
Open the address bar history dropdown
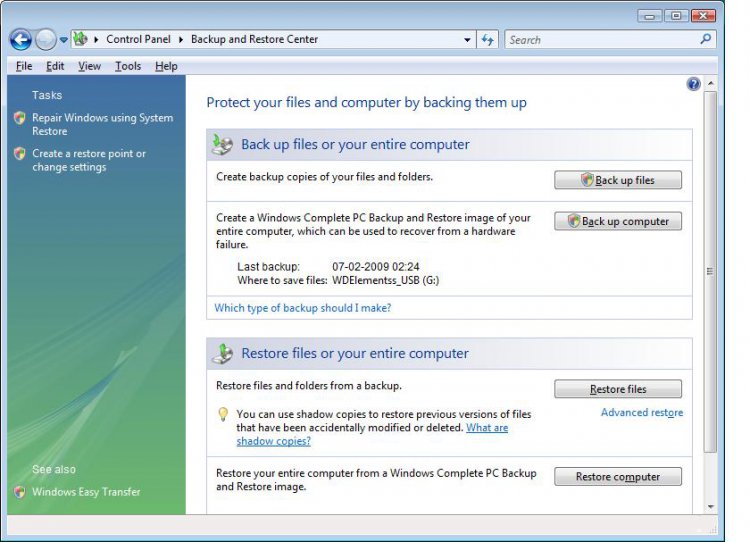(x=467, y=40)
